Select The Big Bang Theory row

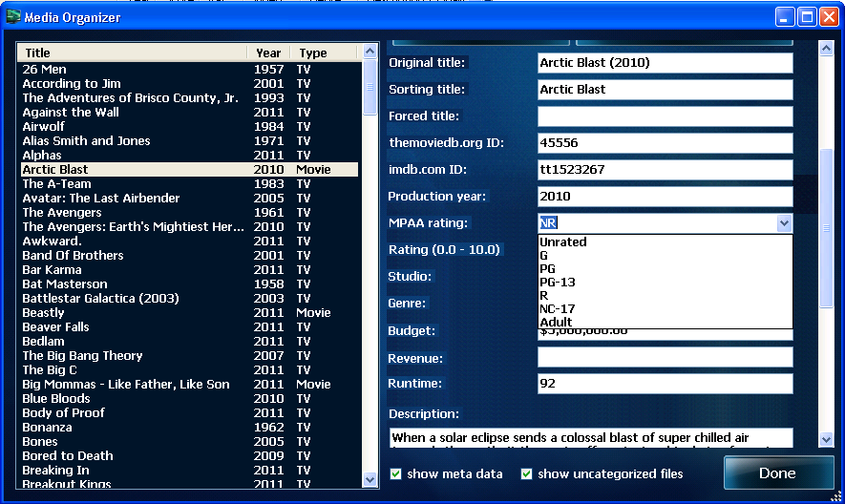point(190,355)
